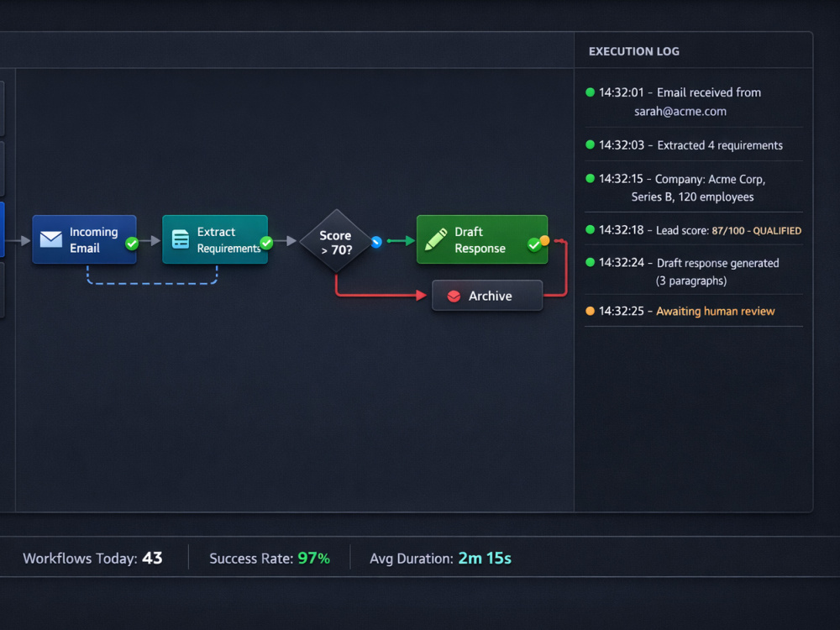Open the Company: Acme Corp log entry
The height and width of the screenshot is (630, 840).
point(694,188)
